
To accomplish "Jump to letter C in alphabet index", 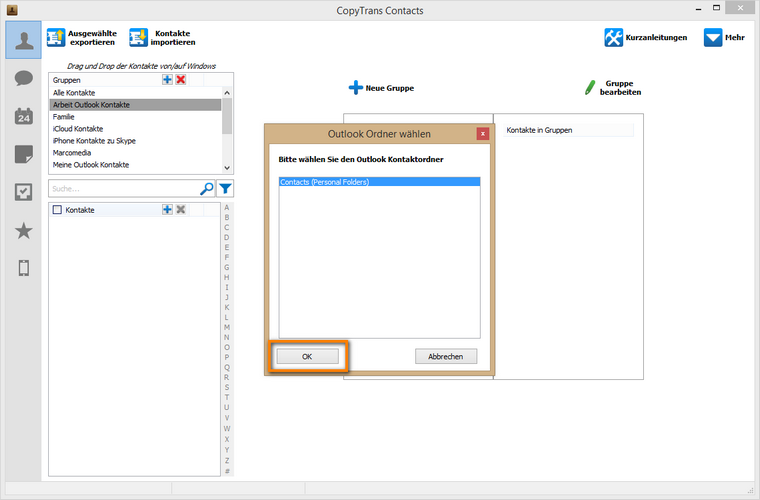I will click(x=227, y=227).
